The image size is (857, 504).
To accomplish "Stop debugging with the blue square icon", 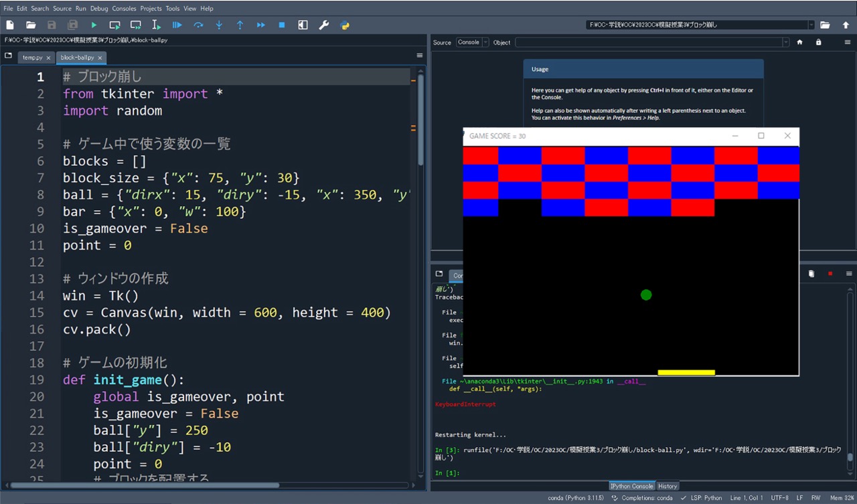I will (281, 25).
